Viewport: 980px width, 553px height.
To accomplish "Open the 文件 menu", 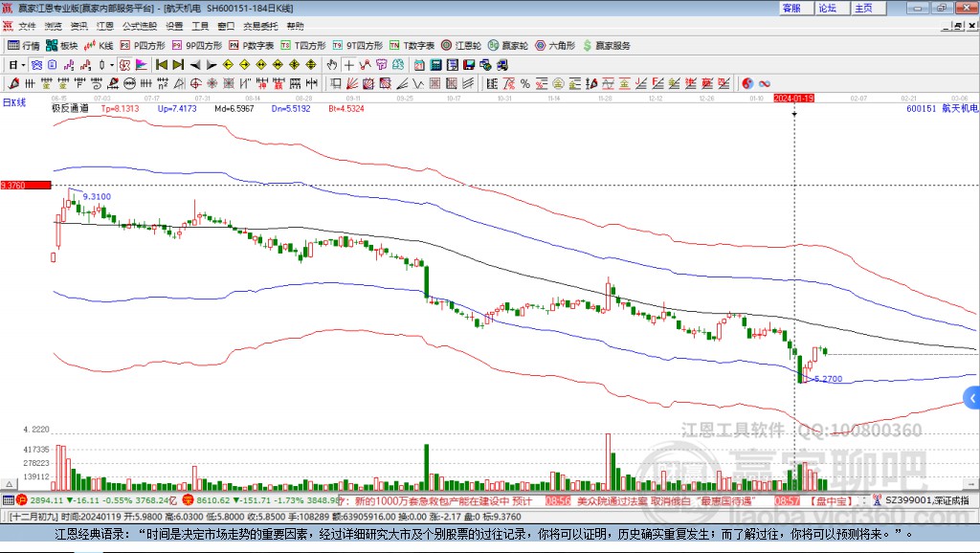I will point(27,26).
